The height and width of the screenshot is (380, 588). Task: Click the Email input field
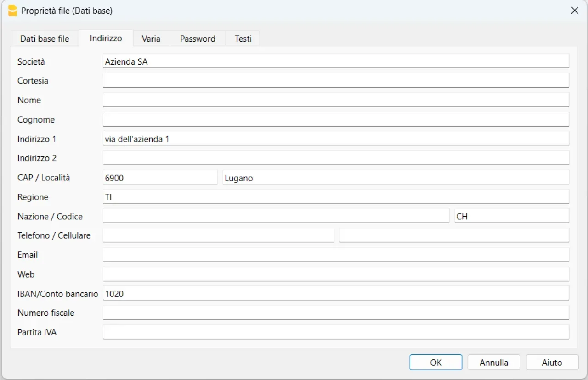click(x=336, y=255)
